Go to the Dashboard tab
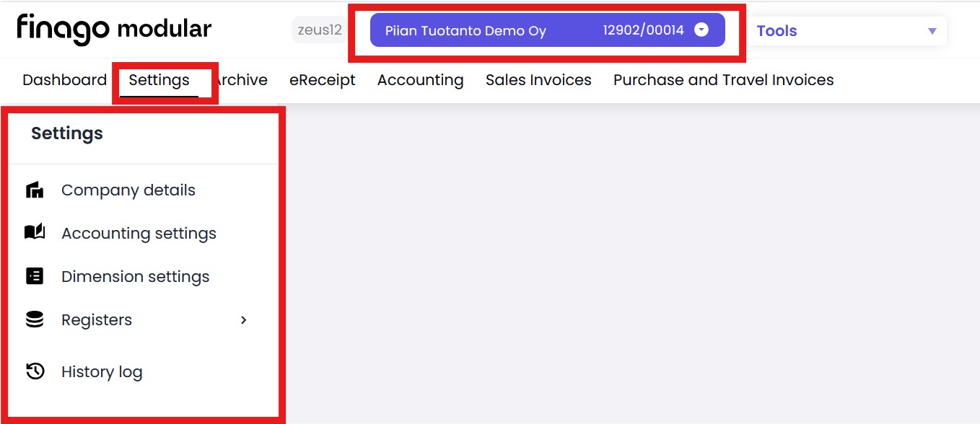980x424 pixels. 64,80
